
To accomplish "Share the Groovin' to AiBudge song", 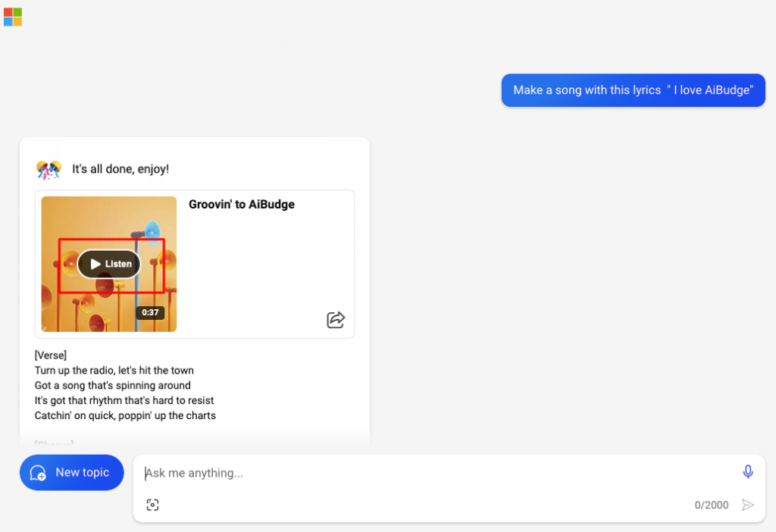I will coord(336,320).
